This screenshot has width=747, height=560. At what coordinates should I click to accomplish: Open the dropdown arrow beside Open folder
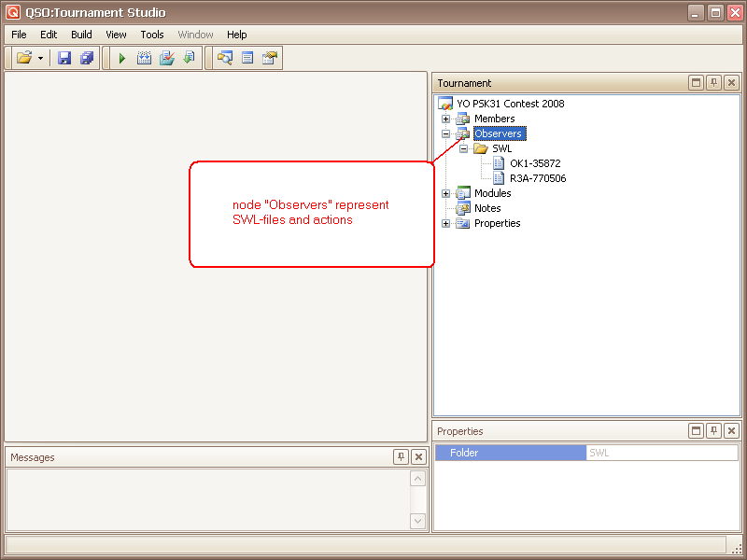coord(41,59)
